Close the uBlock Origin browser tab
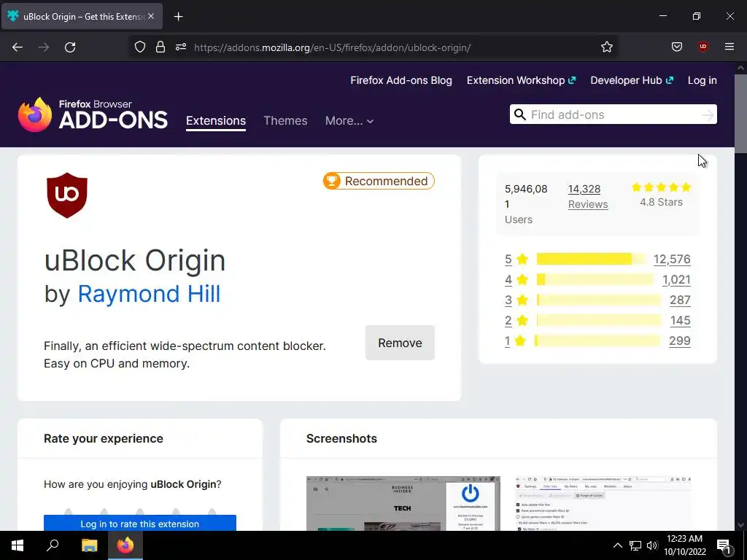 (151, 16)
